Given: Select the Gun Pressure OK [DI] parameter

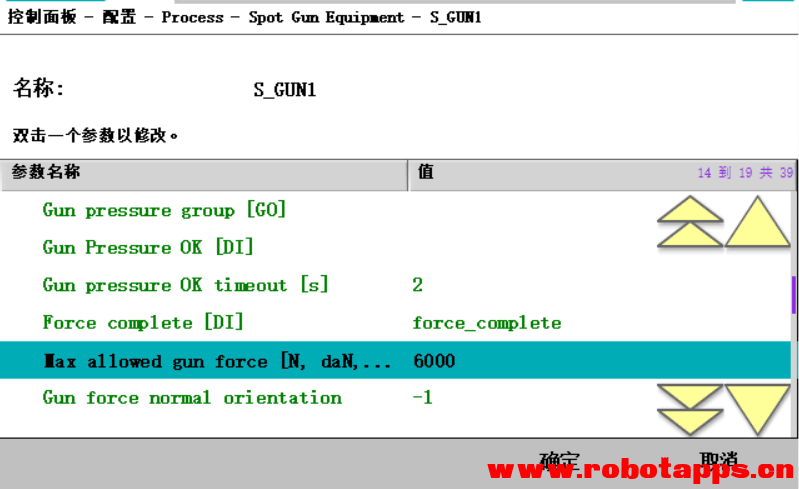Looking at the screenshot, I should point(148,247).
